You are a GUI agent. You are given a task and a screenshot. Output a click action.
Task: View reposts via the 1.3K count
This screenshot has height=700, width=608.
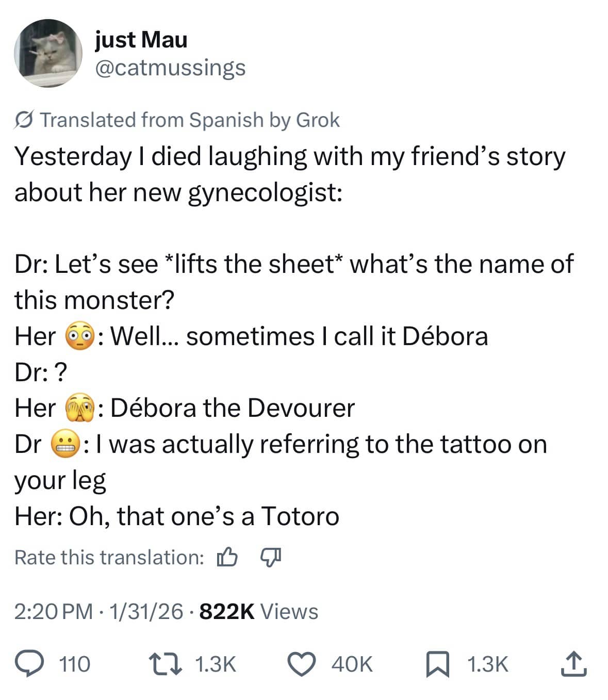point(215,664)
